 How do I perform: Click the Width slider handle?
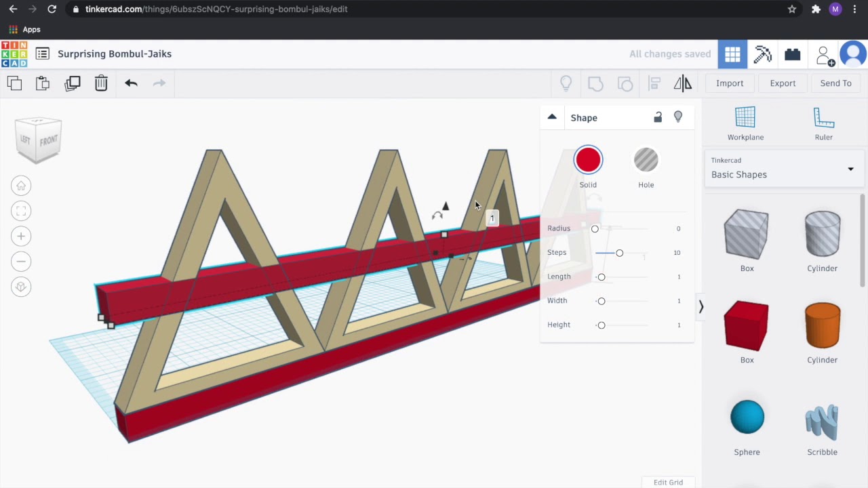[601, 301]
